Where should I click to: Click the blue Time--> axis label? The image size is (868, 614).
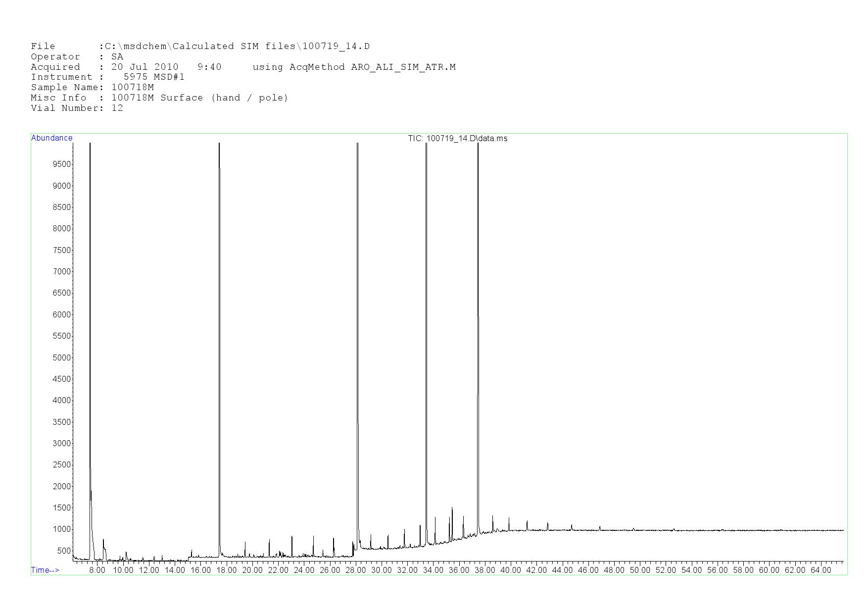pyautogui.click(x=45, y=570)
